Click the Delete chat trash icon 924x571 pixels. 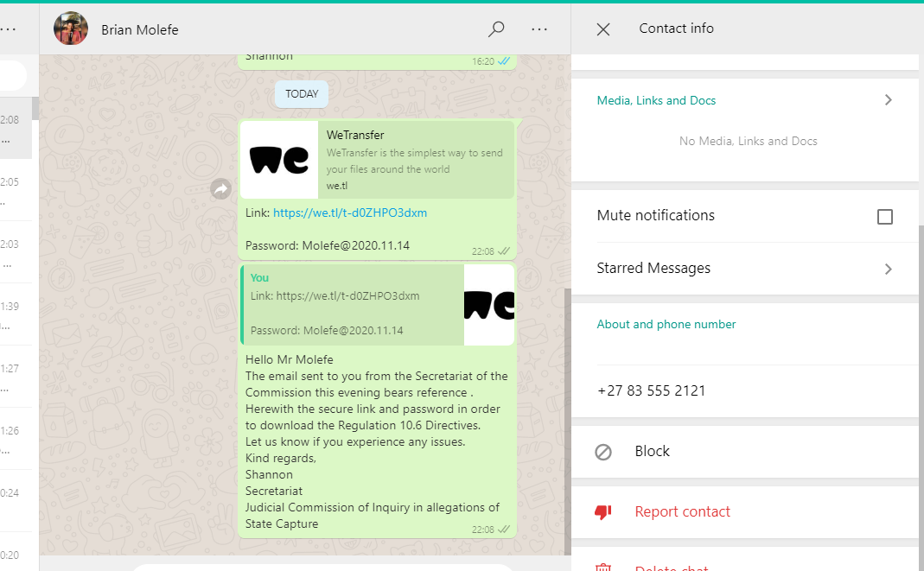click(603, 568)
